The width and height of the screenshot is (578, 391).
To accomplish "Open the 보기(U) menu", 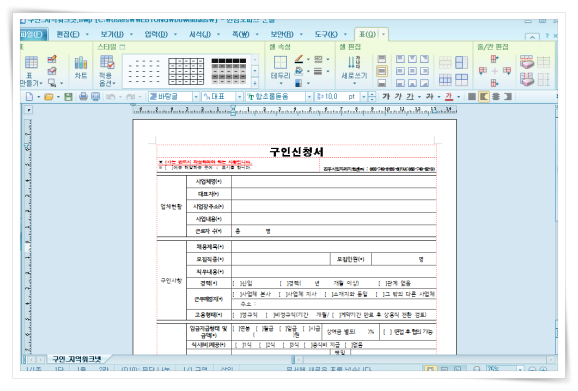I will [112, 34].
